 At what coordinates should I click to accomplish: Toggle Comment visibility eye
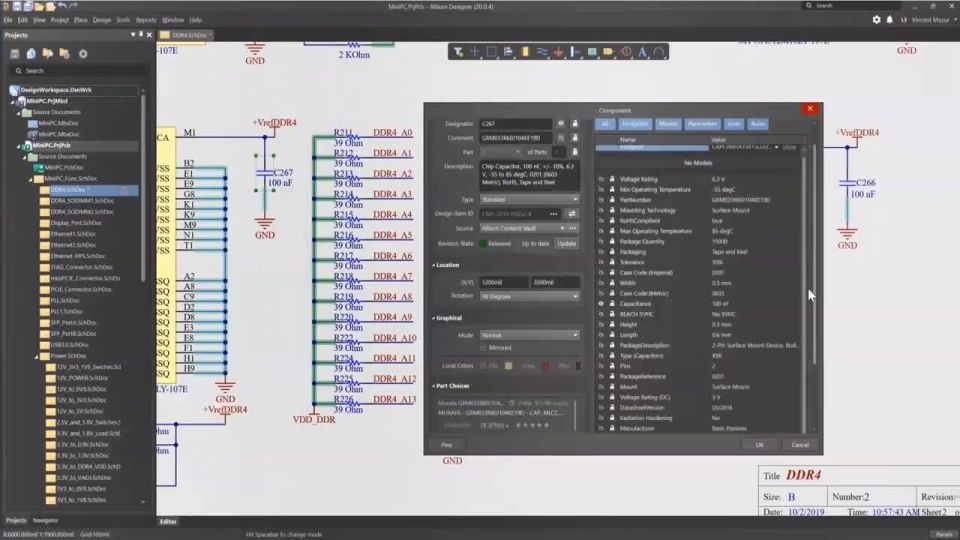560,138
